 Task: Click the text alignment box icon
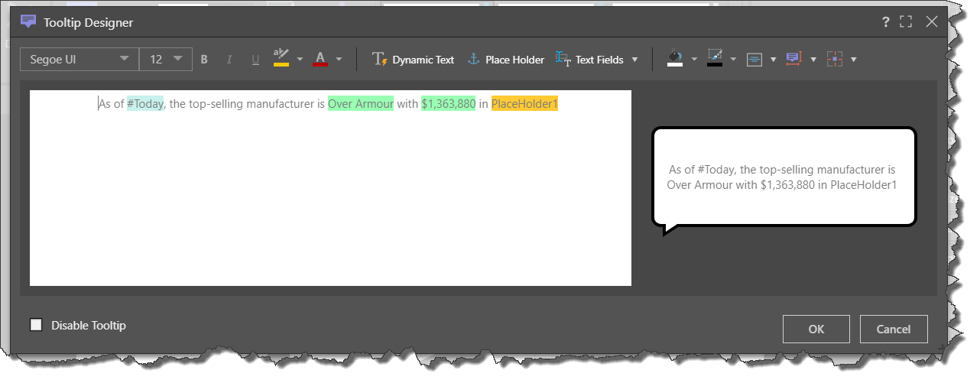(754, 60)
